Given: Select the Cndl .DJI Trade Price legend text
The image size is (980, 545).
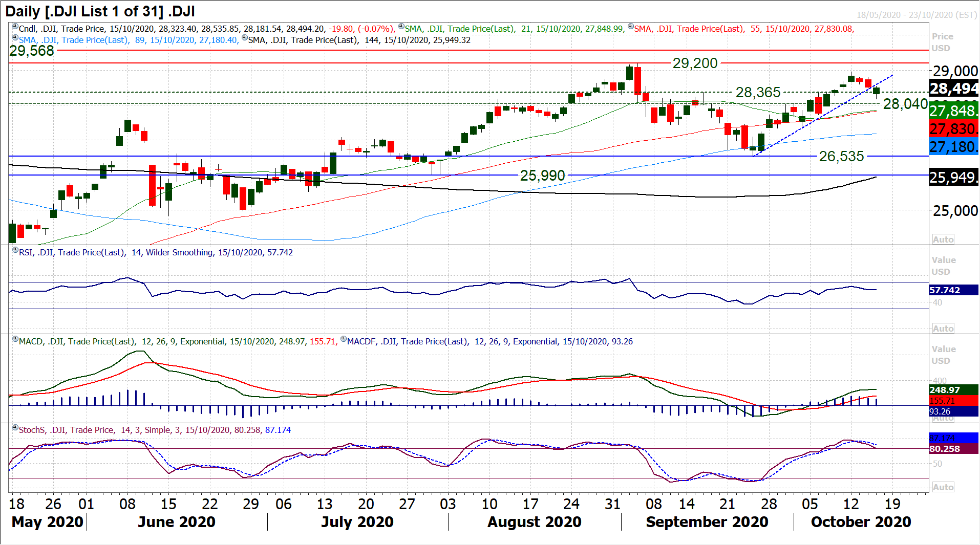Looking at the screenshot, I should coord(206,29).
